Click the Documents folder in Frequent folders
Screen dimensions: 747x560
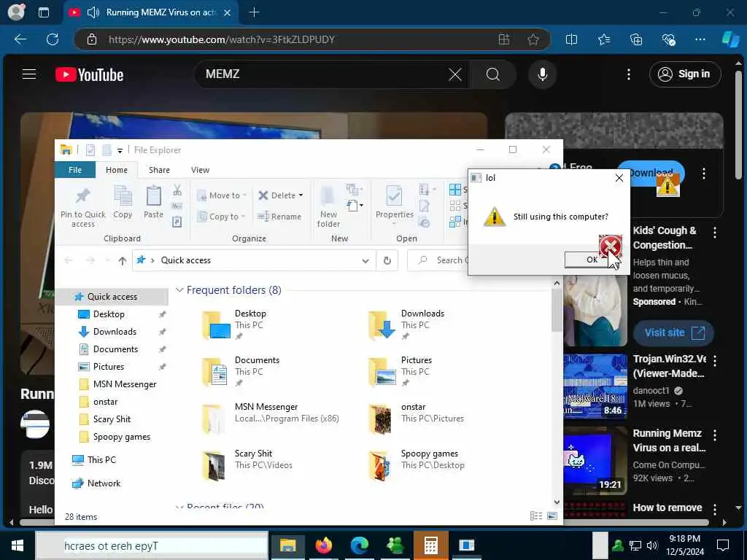click(216, 372)
